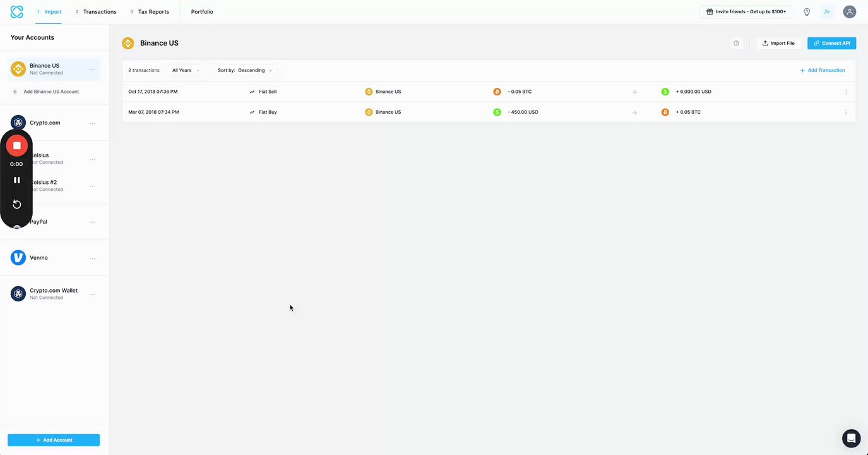Click the add-user referral icon
Viewport: 868px width, 455px height.
(827, 11)
